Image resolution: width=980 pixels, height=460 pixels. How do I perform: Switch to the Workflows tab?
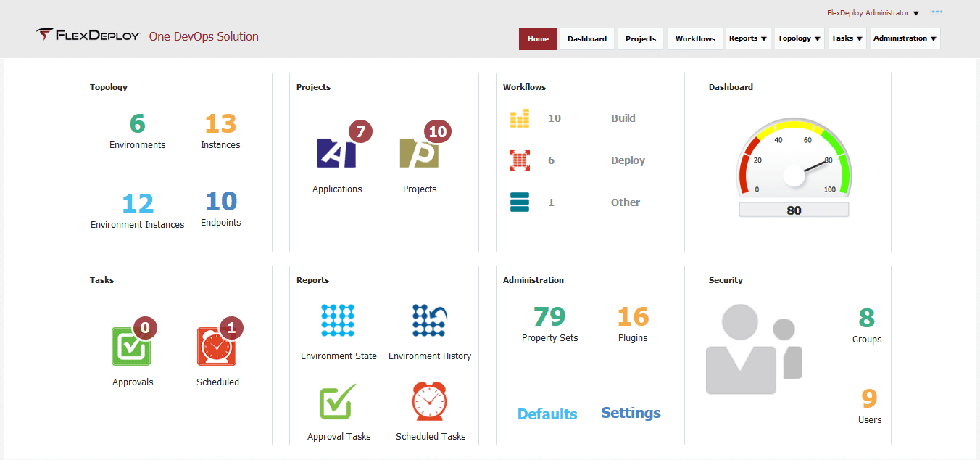coord(695,38)
